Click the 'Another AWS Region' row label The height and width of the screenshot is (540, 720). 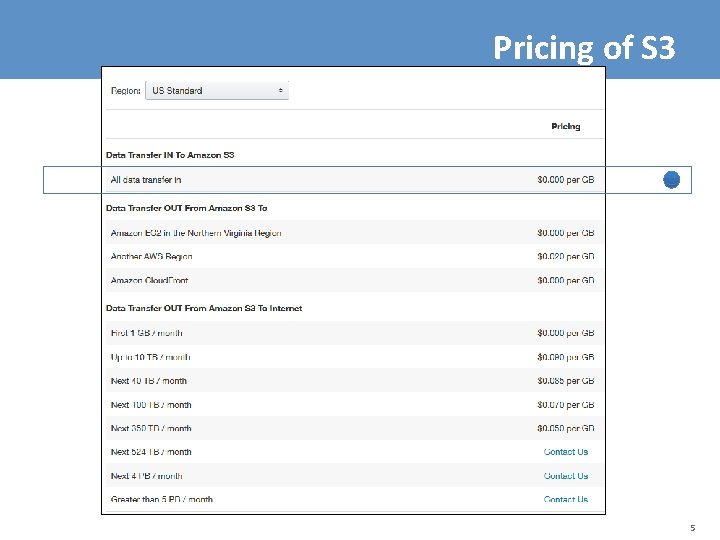click(152, 257)
